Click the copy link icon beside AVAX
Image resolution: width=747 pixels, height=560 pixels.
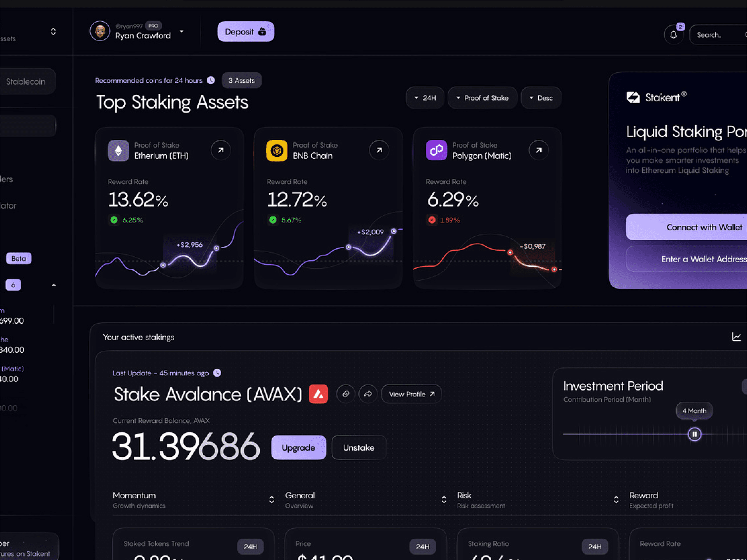345,394
